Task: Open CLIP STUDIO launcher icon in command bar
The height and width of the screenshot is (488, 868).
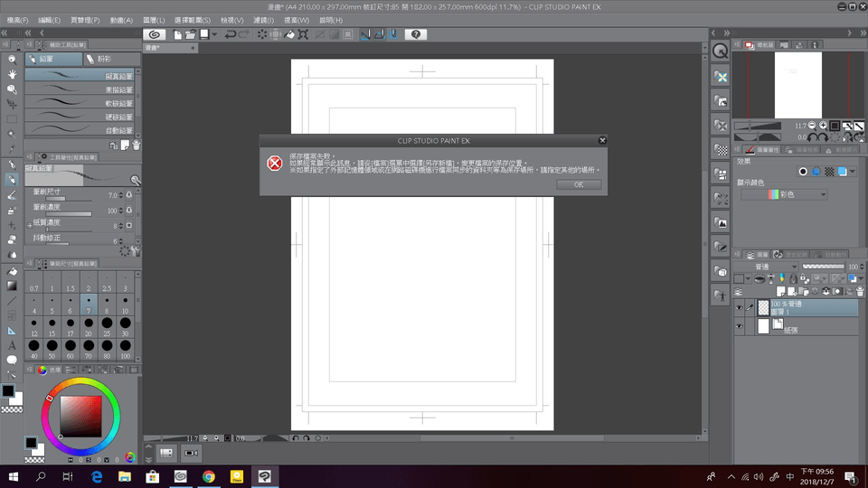Action: (x=155, y=34)
